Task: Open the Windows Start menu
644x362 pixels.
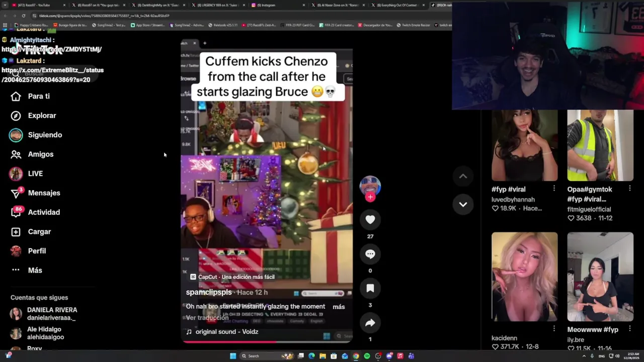Action: (233, 356)
